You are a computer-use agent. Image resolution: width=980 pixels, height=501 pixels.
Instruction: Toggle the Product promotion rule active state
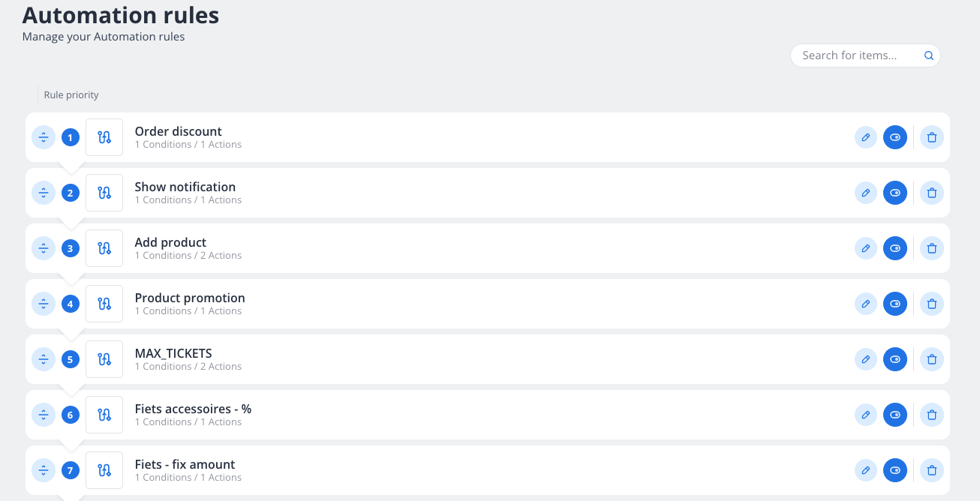894,304
